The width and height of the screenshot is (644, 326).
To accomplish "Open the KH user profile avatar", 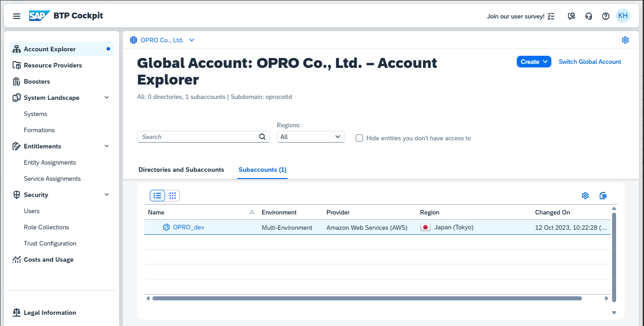I will click(623, 16).
